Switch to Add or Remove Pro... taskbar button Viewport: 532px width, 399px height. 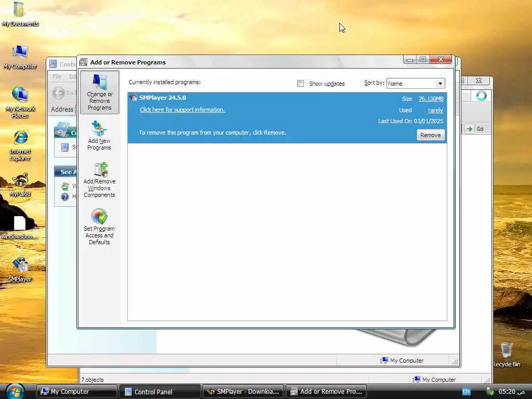tap(326, 392)
